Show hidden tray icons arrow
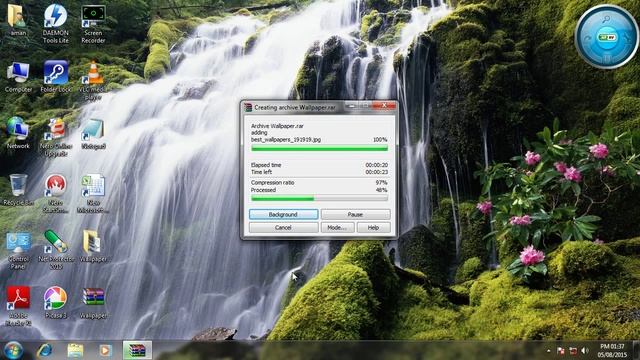 (548, 351)
